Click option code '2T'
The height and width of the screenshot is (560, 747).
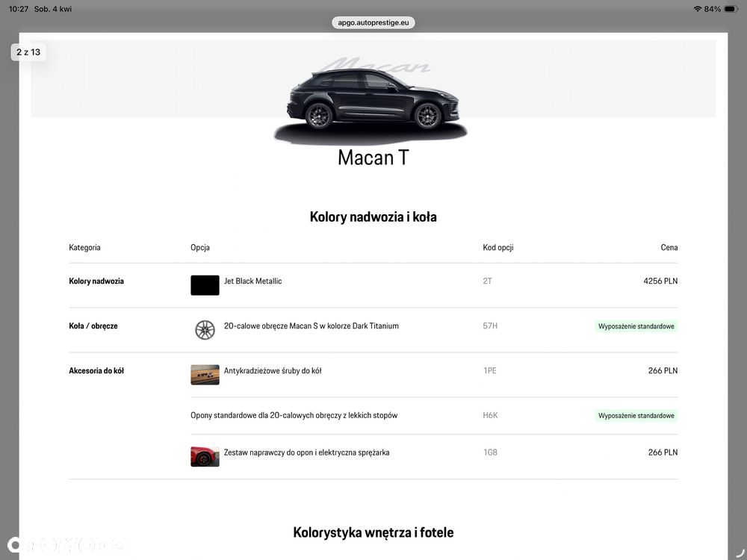[487, 281]
